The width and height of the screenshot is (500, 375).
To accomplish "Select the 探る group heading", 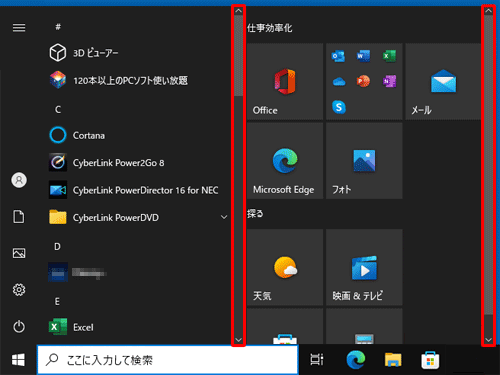I will coord(255,213).
